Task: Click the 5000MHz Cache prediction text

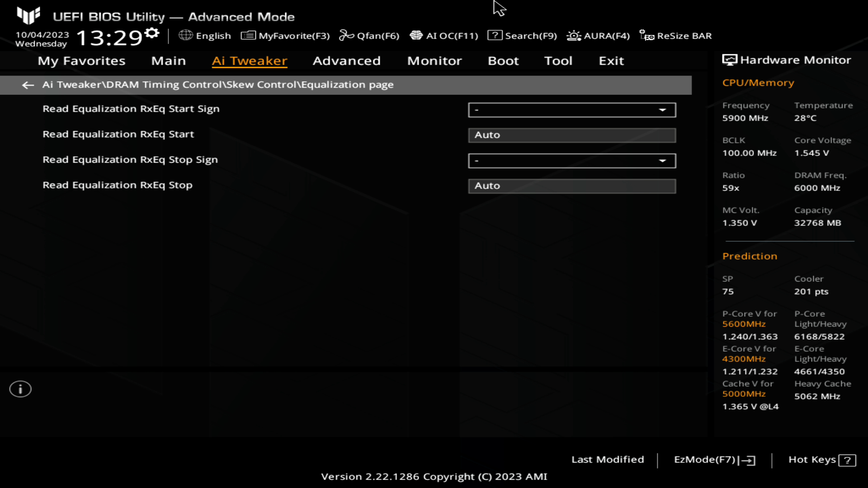Action: coord(744,394)
